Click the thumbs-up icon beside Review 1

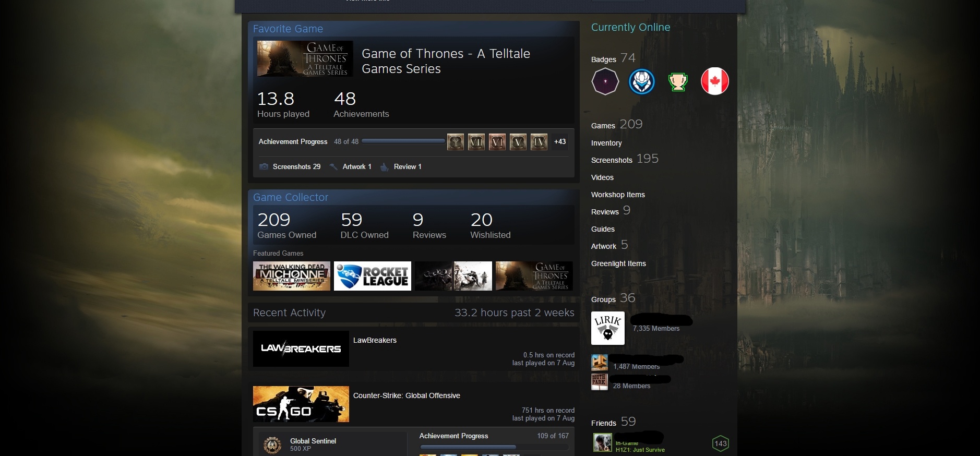385,167
